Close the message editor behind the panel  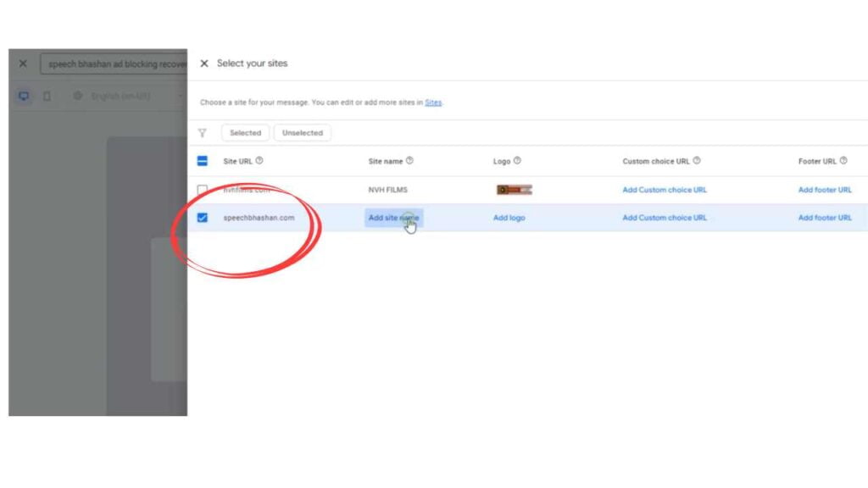[x=23, y=64]
